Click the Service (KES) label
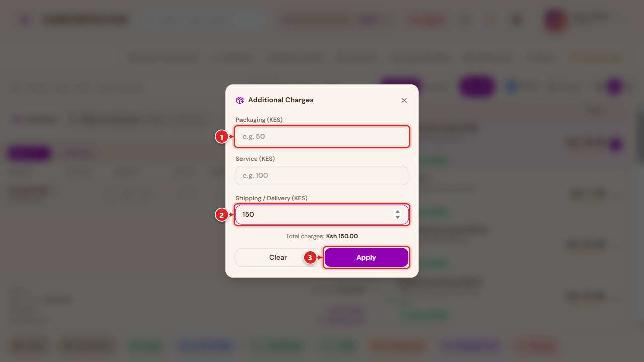Viewport: 644px width, 362px height. tap(255, 159)
